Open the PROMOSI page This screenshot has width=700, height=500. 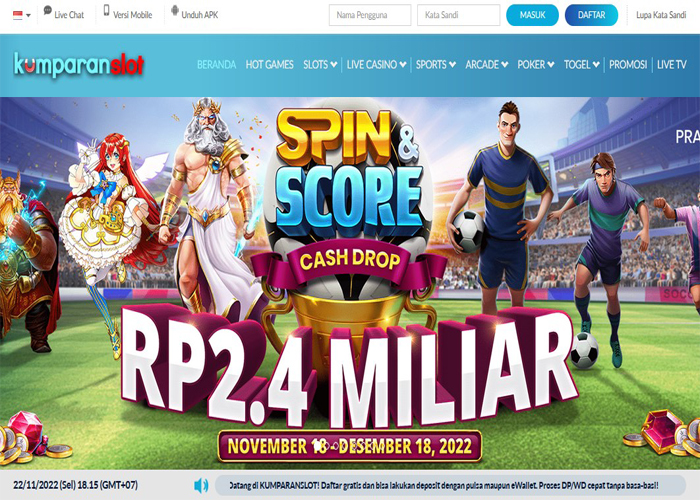pos(628,65)
